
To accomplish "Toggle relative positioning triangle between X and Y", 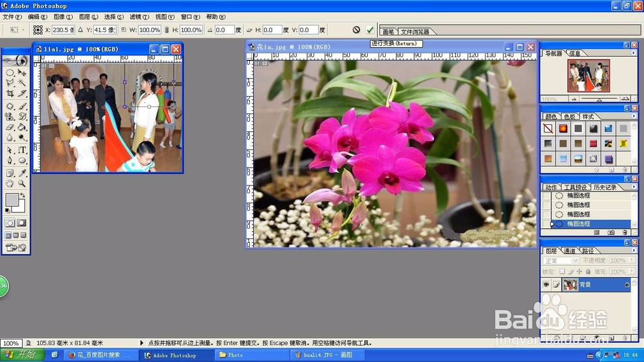I will [x=80, y=30].
